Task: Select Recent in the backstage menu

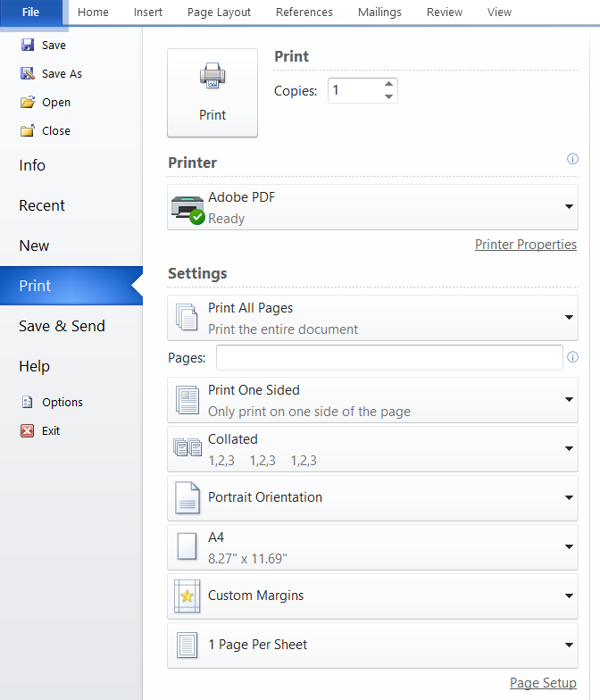Action: tap(71, 205)
